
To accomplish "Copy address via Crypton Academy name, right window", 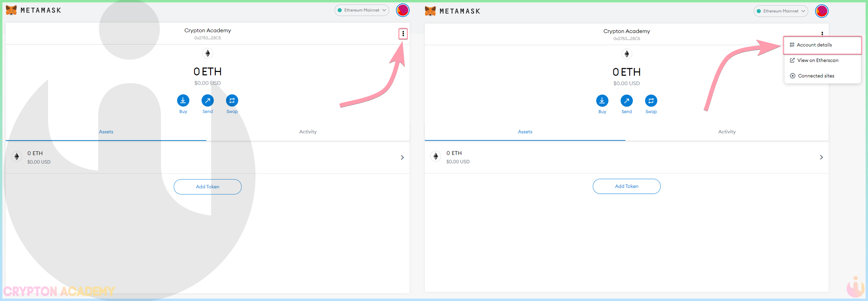I will click(x=627, y=31).
